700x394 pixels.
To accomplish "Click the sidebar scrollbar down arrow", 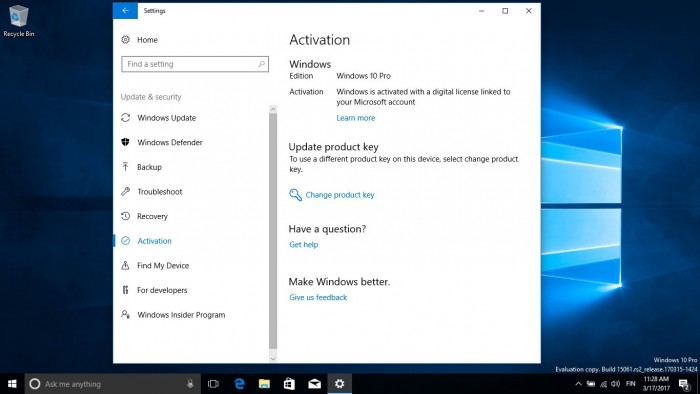I will (x=273, y=358).
